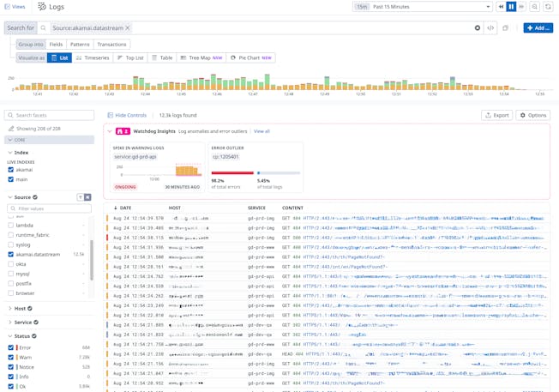Collapse the Index facet
Image resolution: width=559 pixels, height=392 pixels.
pyautogui.click(x=10, y=153)
